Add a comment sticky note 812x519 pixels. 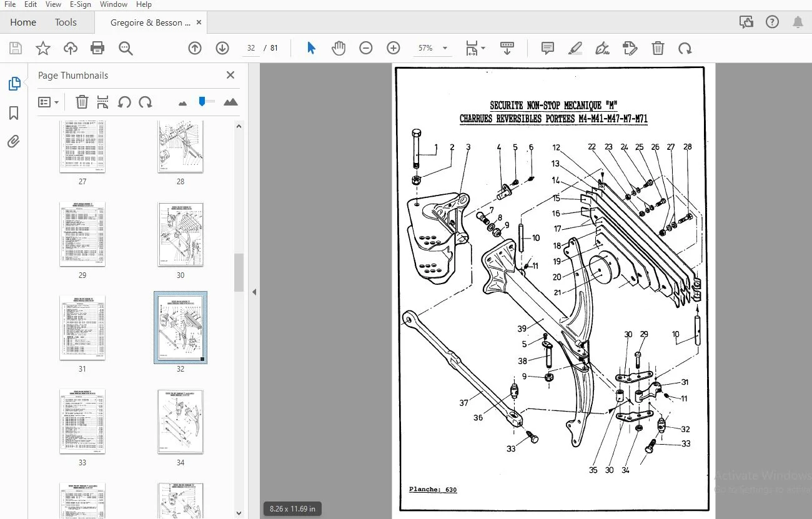[x=548, y=48]
